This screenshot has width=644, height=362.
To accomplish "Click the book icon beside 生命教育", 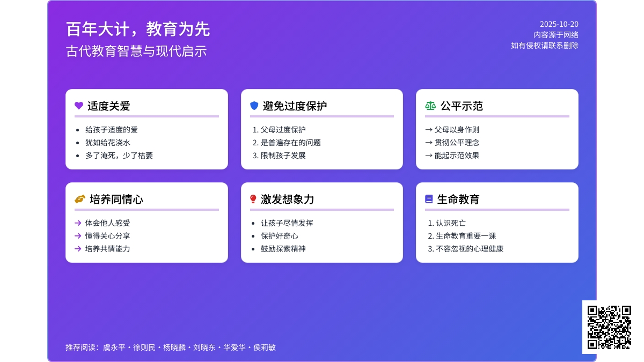I will (x=429, y=199).
